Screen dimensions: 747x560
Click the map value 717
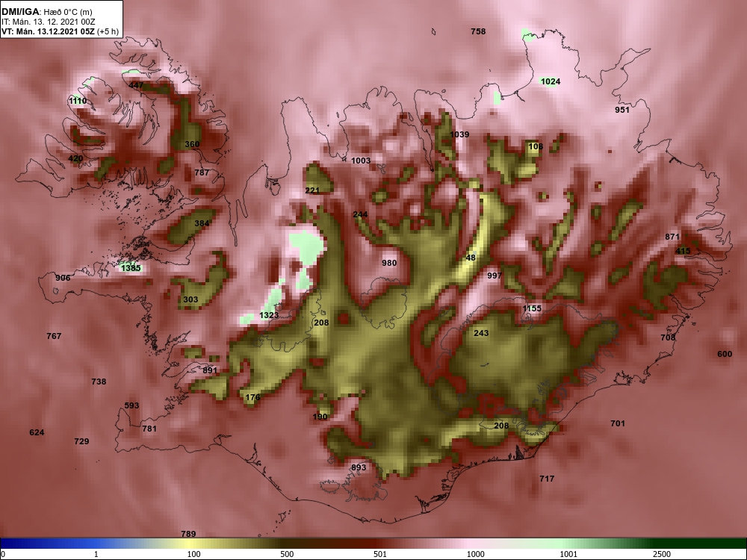(547, 479)
